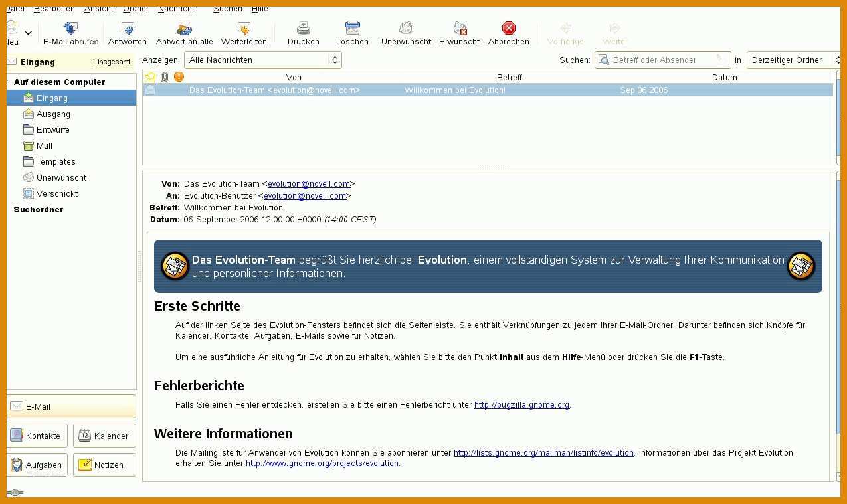Open the Nachricht menu
This screenshot has width=847, height=504.
point(176,9)
